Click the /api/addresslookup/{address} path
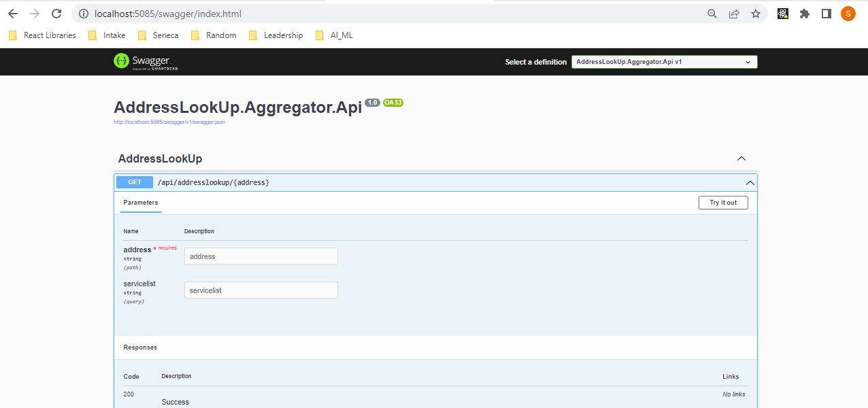This screenshot has height=408, width=868. coord(213,182)
